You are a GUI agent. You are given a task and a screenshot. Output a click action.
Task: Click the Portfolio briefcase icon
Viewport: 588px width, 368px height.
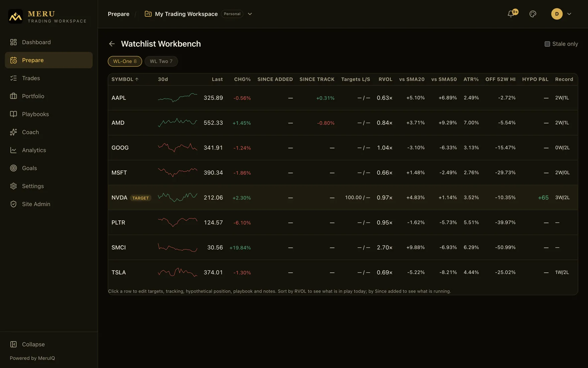click(13, 96)
